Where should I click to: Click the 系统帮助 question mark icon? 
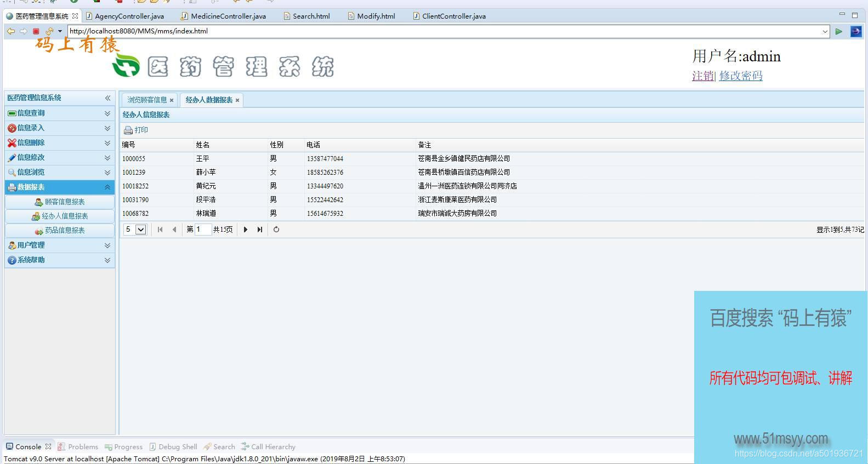[x=12, y=260]
